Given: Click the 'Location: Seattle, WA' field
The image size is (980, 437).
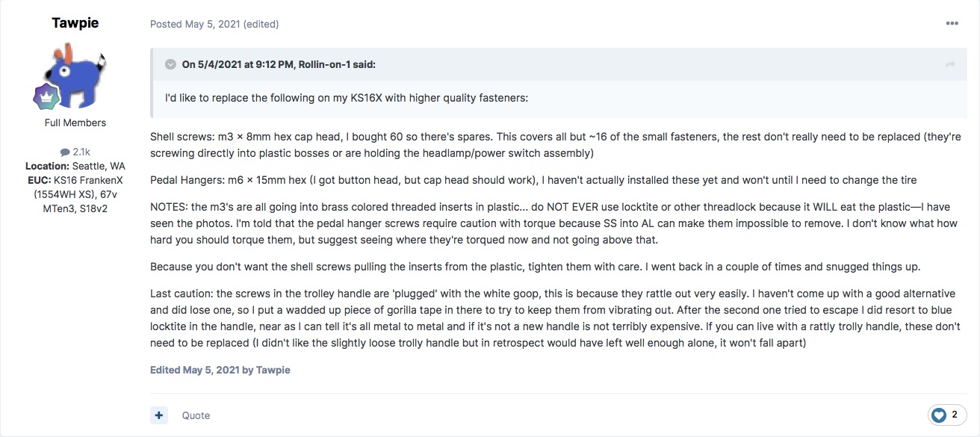Looking at the screenshot, I should [x=75, y=166].
